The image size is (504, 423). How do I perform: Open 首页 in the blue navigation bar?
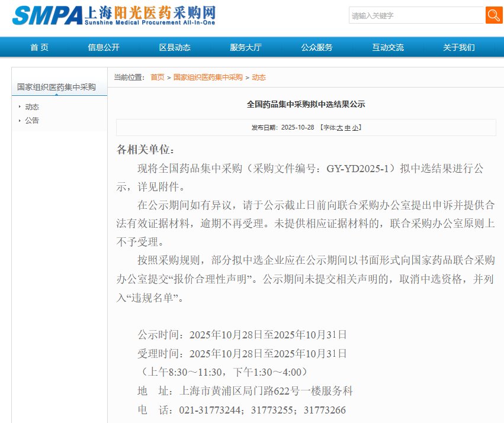coord(39,47)
